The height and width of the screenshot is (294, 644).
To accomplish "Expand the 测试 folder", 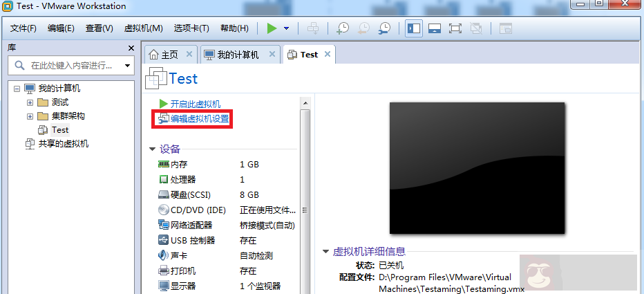I will click(x=30, y=102).
